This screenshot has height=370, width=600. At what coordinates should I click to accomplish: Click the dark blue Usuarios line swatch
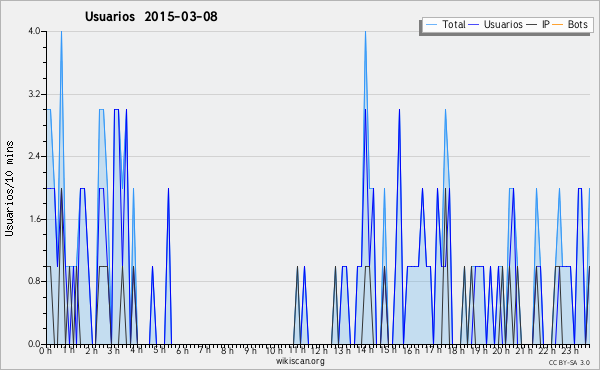474,25
